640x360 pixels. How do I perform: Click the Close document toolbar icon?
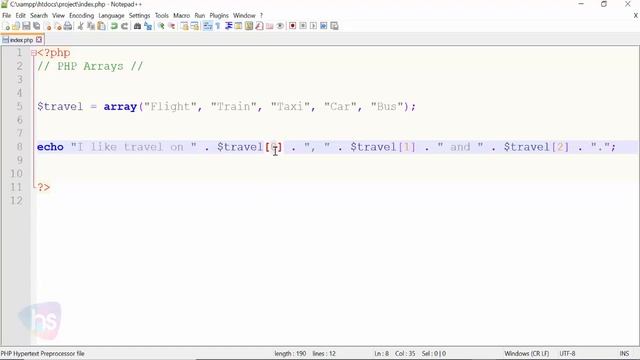47,26
